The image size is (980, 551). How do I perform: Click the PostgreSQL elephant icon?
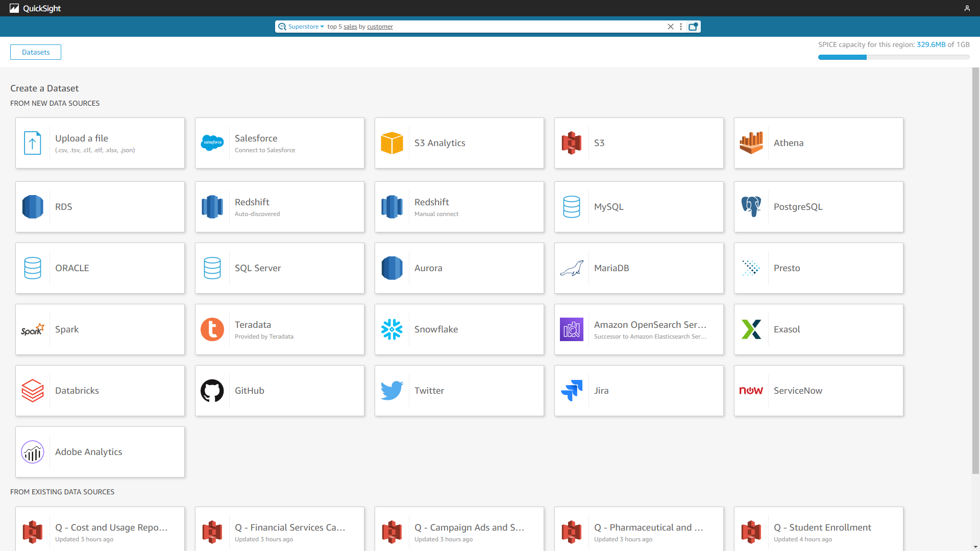click(751, 207)
